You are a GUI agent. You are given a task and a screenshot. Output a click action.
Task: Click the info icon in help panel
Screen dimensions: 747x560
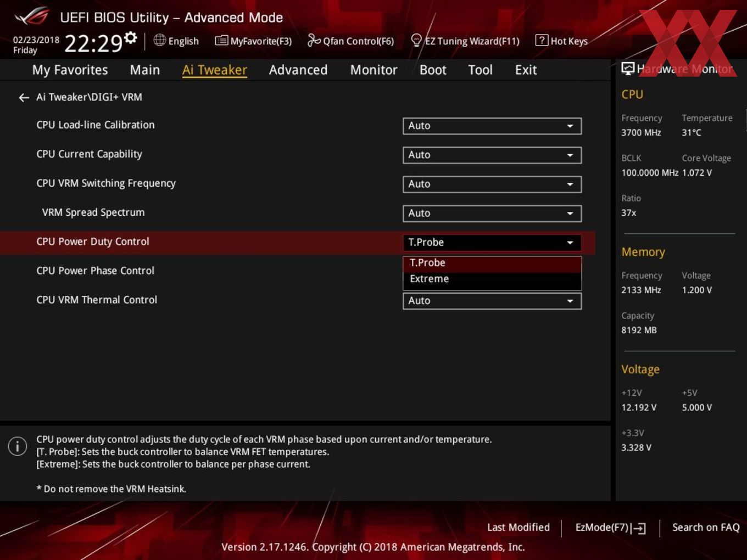click(18, 446)
